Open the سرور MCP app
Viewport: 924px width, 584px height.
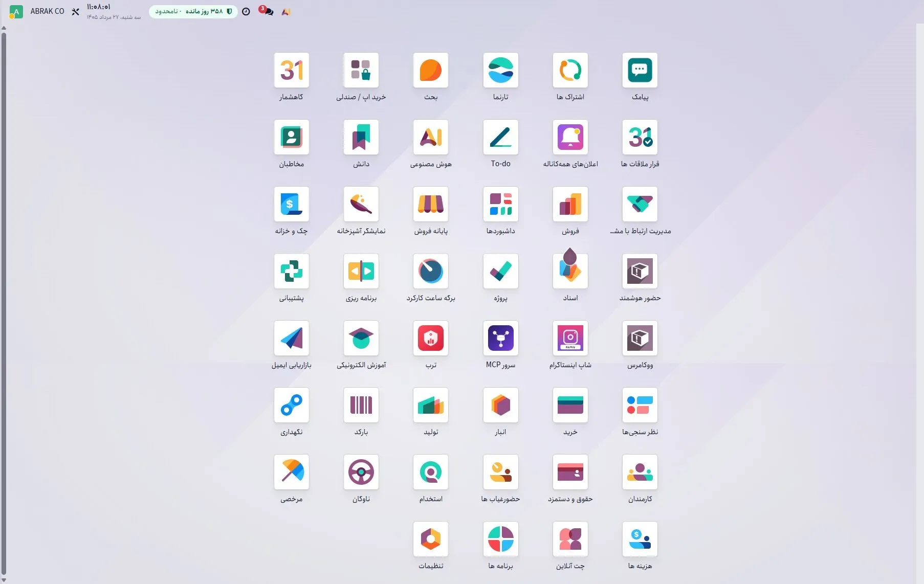[501, 338]
